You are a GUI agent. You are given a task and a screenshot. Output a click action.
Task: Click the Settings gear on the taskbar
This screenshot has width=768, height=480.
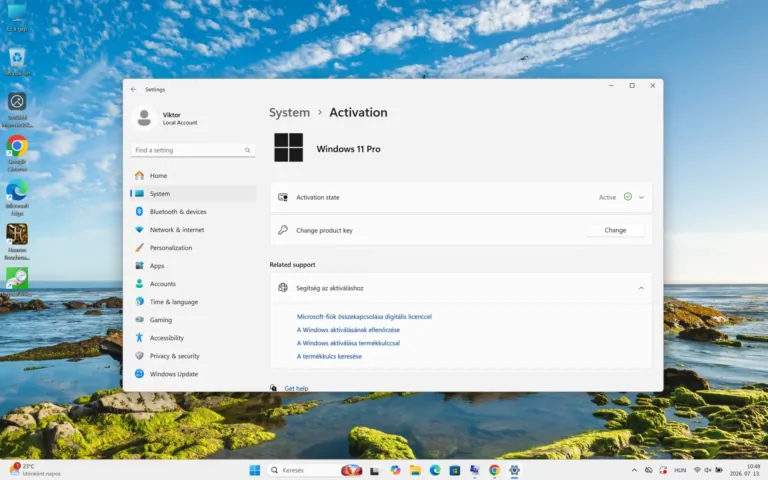click(x=514, y=470)
